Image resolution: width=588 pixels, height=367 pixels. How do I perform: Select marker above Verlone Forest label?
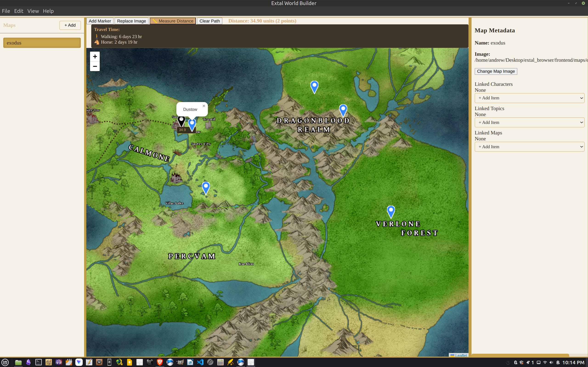391,211
